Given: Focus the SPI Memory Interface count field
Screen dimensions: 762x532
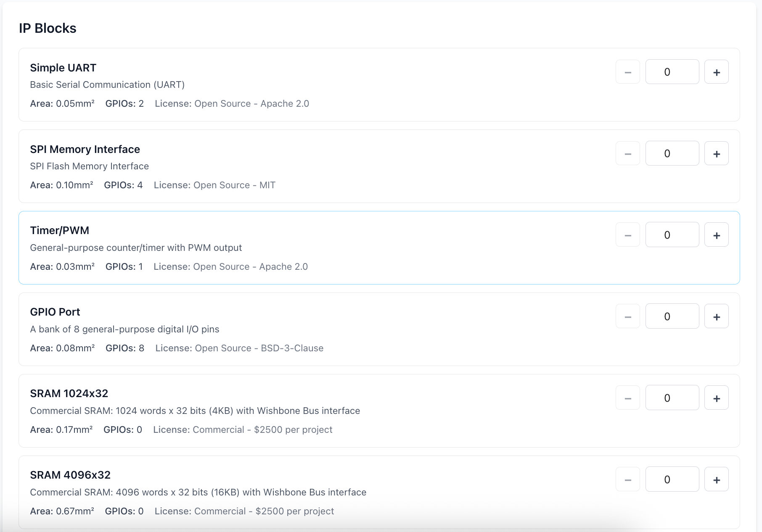Looking at the screenshot, I should click(672, 154).
